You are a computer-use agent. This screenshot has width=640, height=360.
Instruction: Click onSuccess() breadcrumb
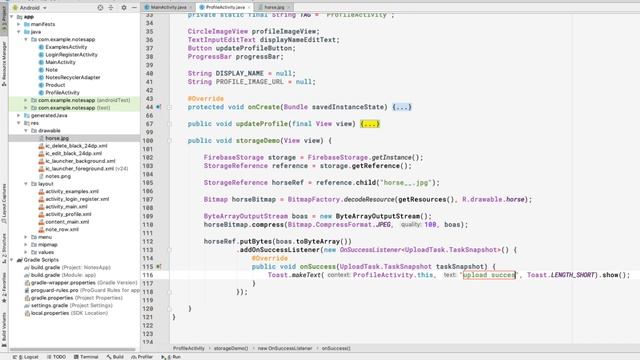(x=336, y=348)
